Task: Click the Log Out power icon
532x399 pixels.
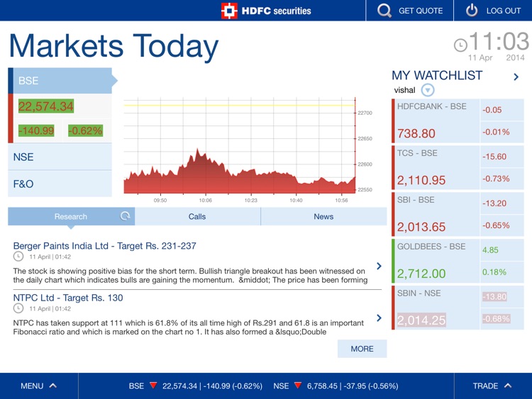Action: click(x=472, y=11)
